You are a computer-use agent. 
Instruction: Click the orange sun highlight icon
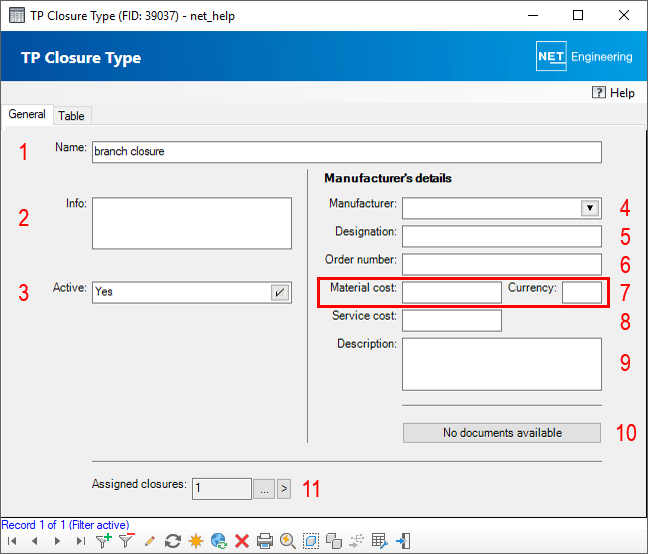(196, 541)
